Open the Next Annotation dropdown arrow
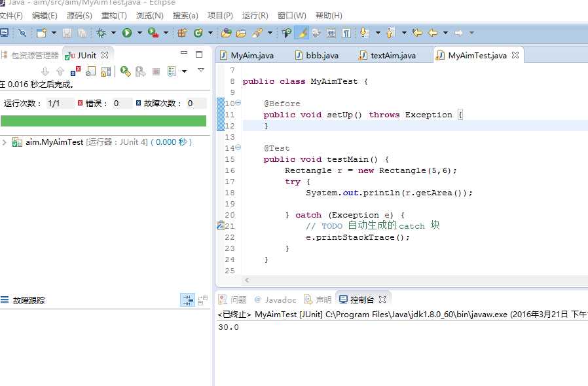Image resolution: width=588 pixels, height=386 pixels. [378, 33]
